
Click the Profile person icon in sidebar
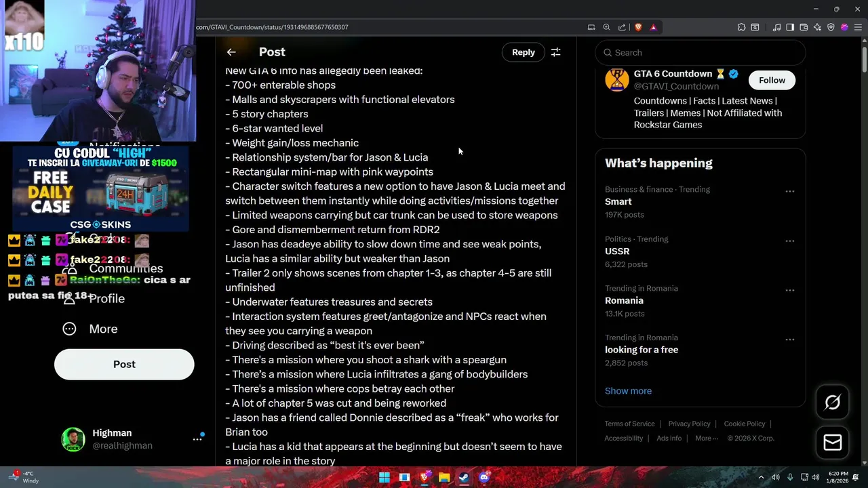[69, 299]
